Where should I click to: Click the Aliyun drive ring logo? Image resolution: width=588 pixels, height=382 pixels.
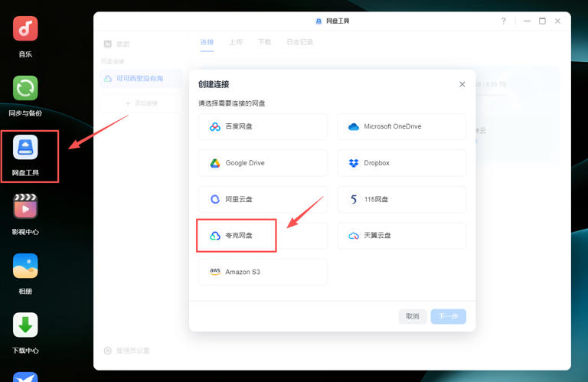(215, 199)
